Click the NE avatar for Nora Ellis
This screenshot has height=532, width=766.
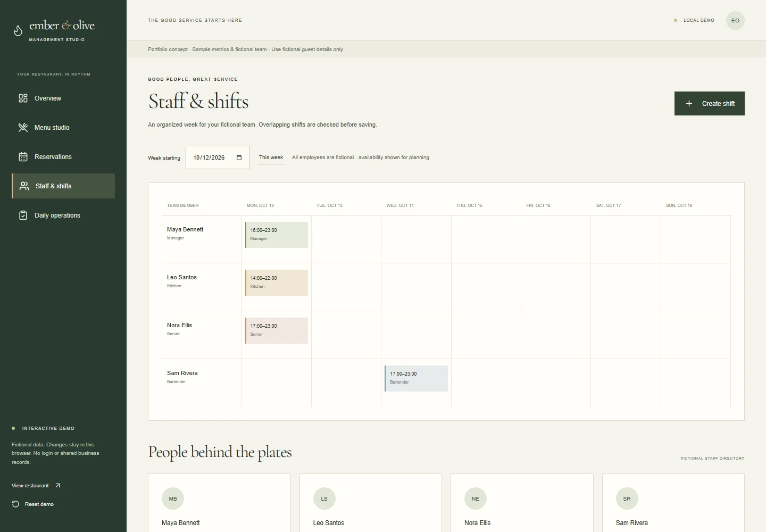pos(476,499)
